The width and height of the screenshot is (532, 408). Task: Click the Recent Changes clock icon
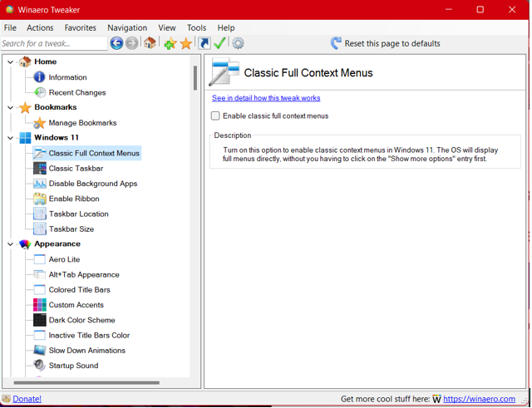[x=40, y=92]
